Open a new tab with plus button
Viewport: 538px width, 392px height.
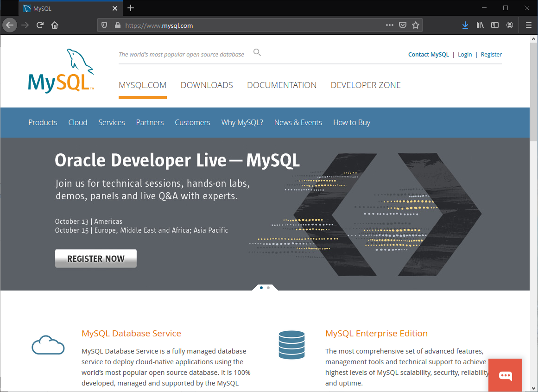click(x=131, y=8)
